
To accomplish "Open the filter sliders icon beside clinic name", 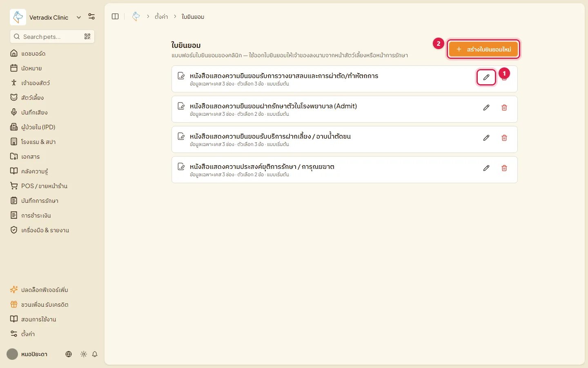I will 91,17.
